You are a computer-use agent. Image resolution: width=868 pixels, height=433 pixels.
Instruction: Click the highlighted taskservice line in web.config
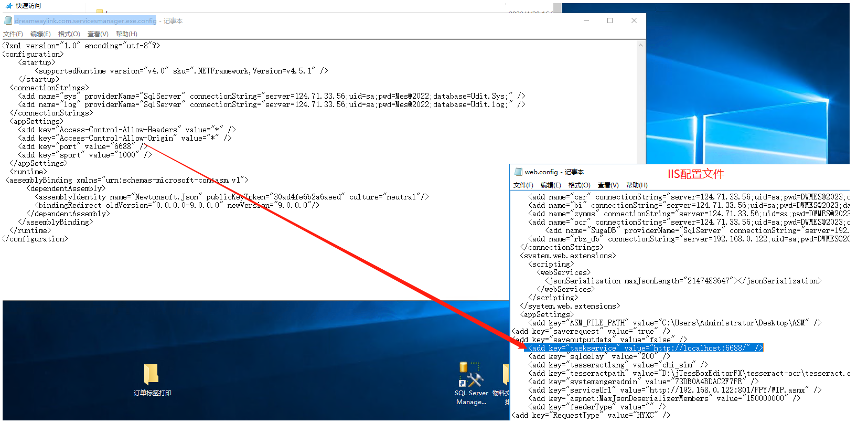[645, 348]
